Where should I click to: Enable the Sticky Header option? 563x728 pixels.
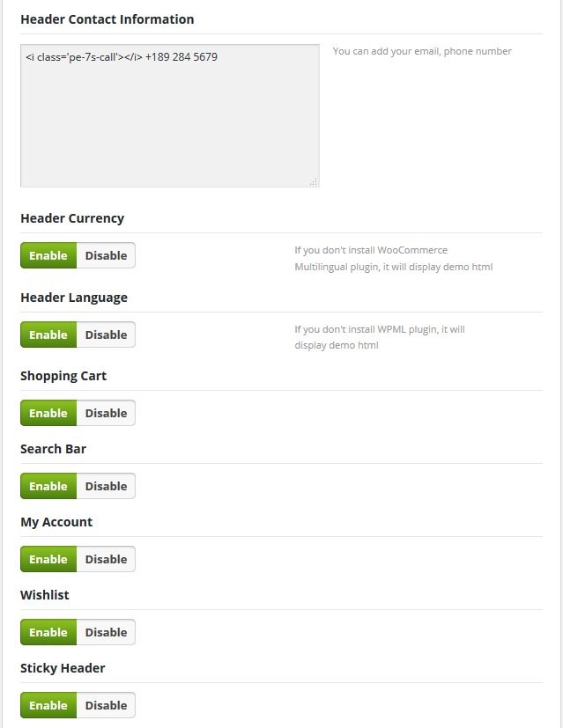[x=48, y=705]
